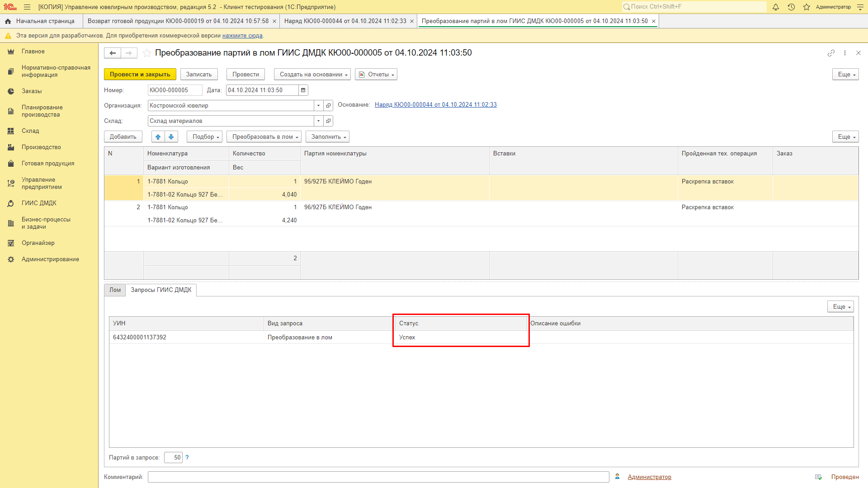Screen dimensions: 868x488
Task: Move row up with blue arrow
Action: pyautogui.click(x=158, y=137)
